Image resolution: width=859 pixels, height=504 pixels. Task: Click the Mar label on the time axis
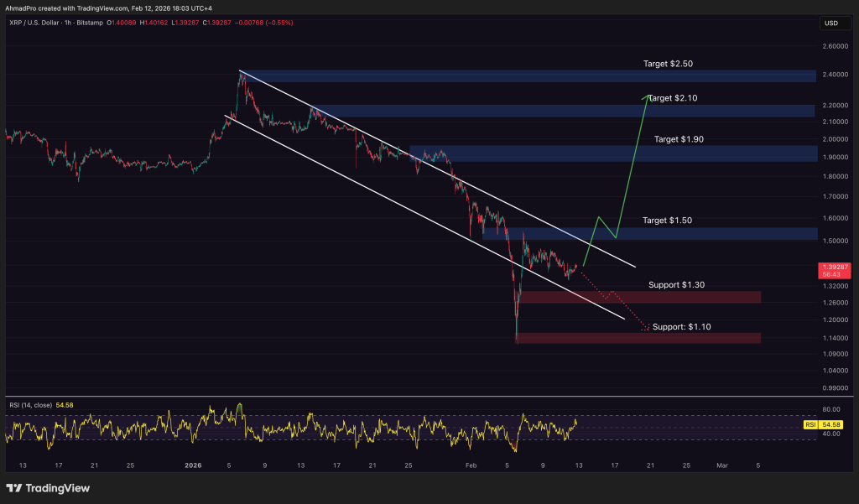[722, 465]
